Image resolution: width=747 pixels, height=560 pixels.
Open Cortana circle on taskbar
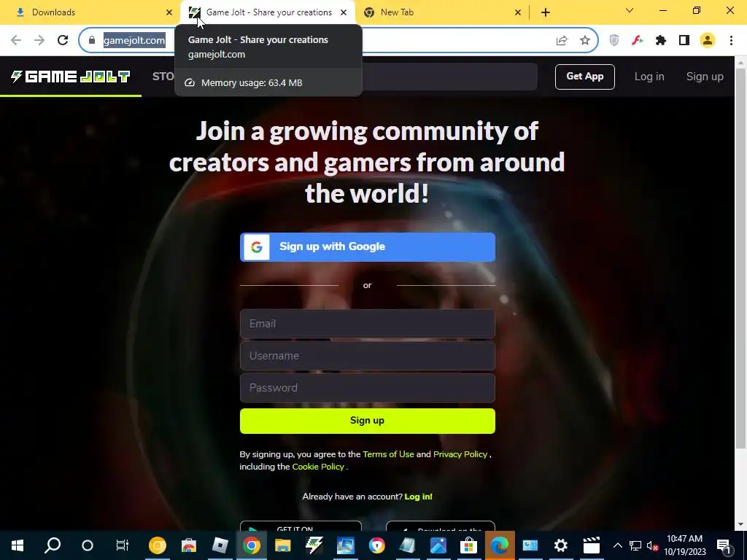coord(88,545)
